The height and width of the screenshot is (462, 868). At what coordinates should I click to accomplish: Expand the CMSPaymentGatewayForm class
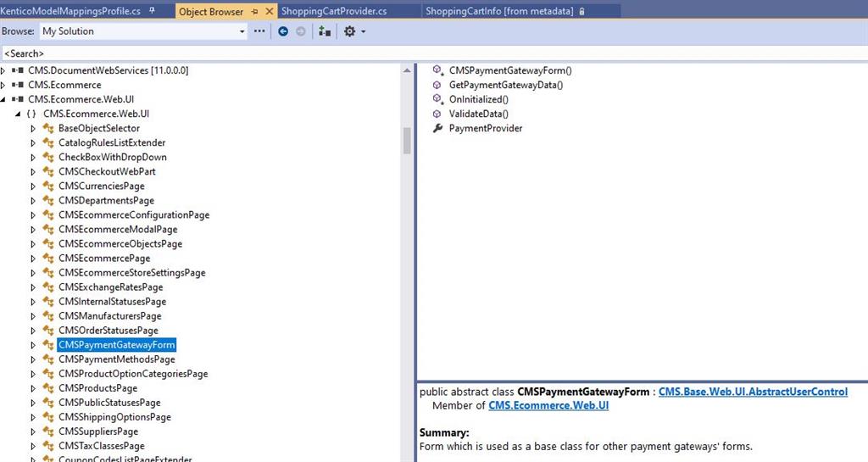coord(33,345)
